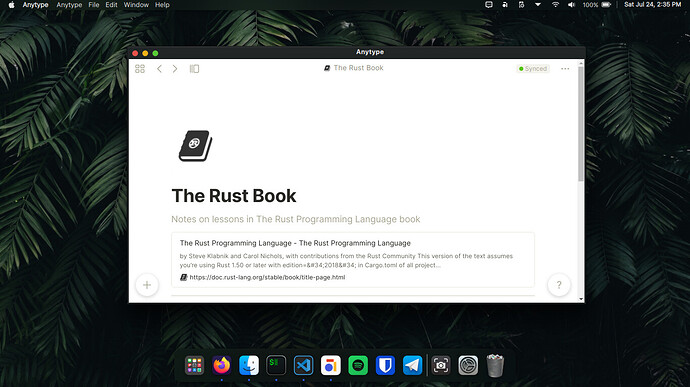Click the vertical scrollbar thumb
The height and width of the screenshot is (387, 690).
581,123
